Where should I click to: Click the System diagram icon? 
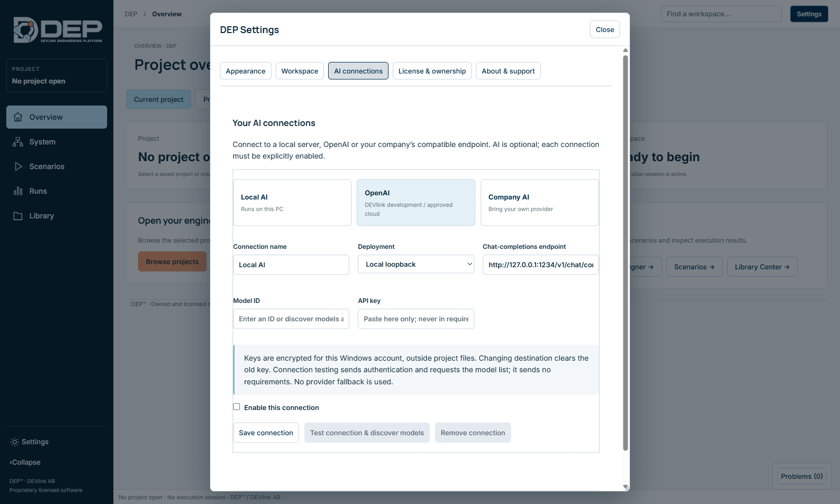point(18,142)
